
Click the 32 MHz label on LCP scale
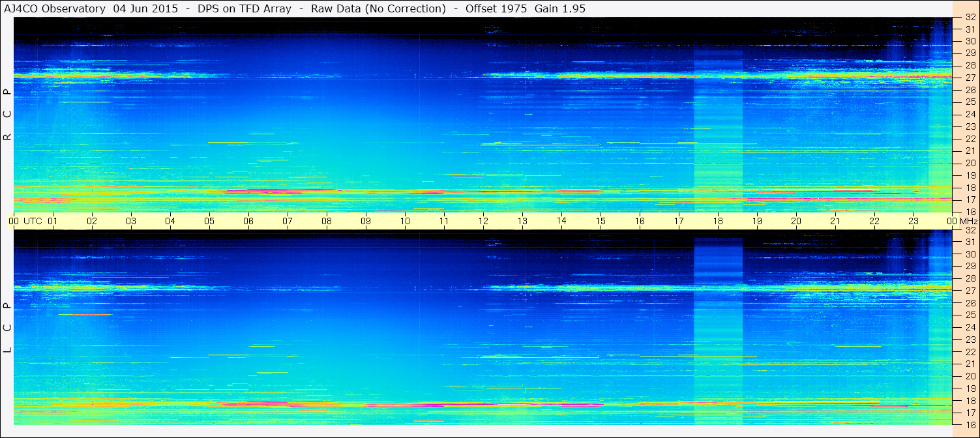click(970, 229)
